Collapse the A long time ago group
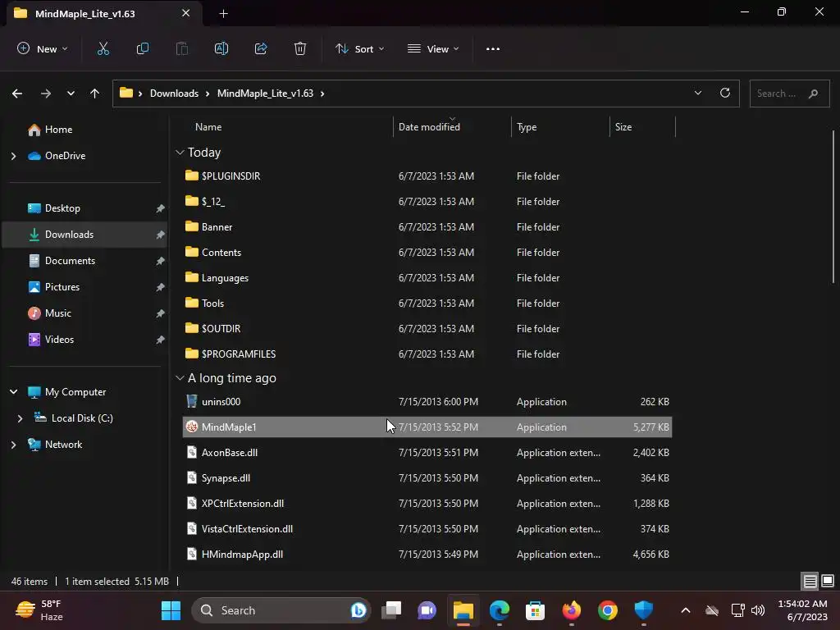This screenshot has width=840, height=630. (x=180, y=378)
